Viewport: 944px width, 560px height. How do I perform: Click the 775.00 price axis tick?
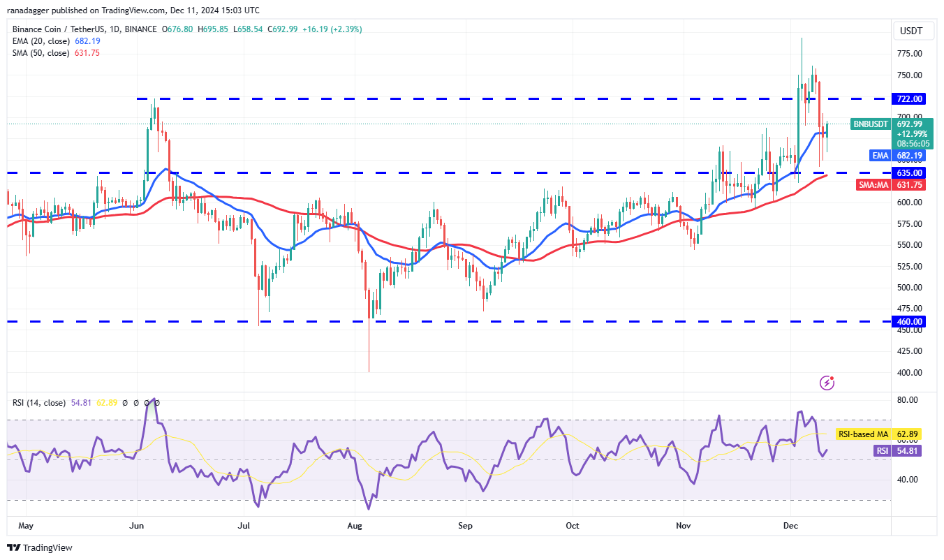tap(910, 54)
